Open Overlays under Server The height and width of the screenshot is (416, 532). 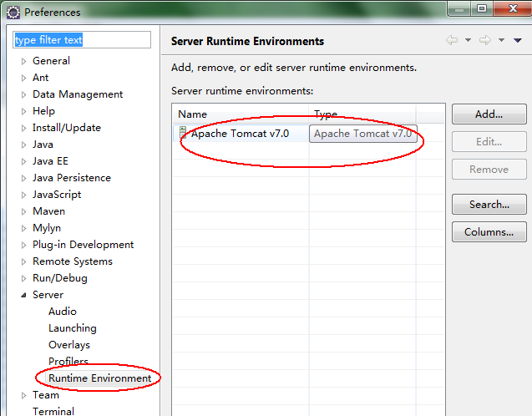tap(69, 345)
